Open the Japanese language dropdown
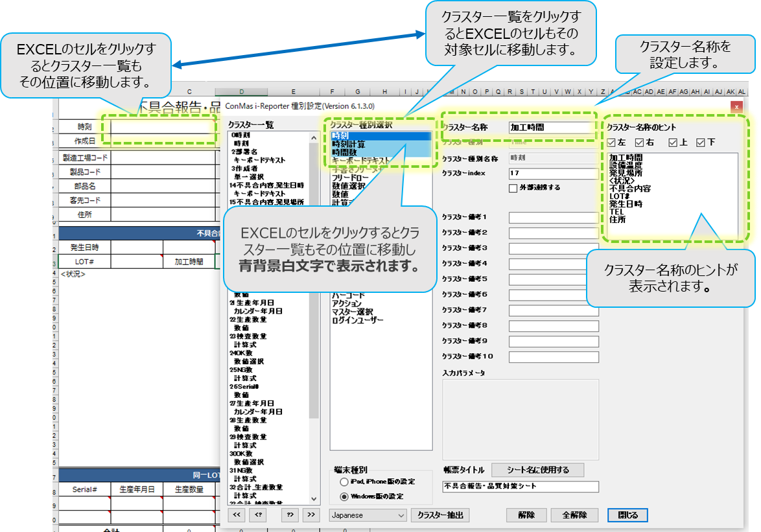 [368, 515]
